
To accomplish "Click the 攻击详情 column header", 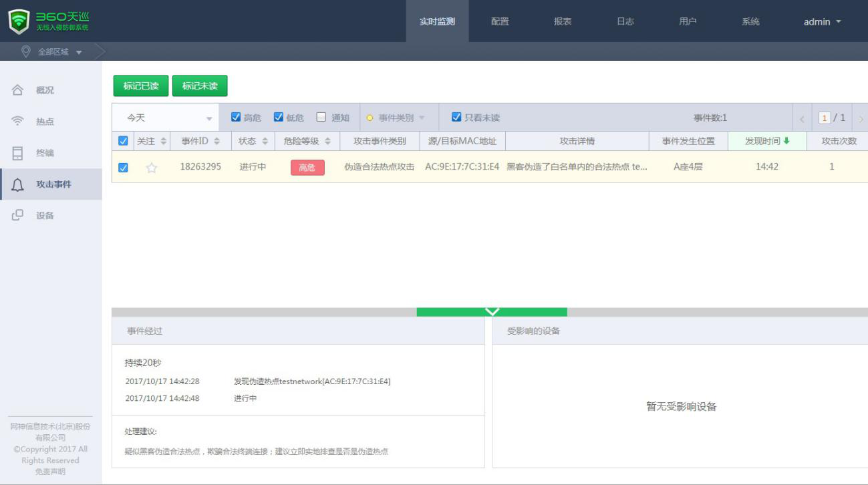I will point(577,141).
